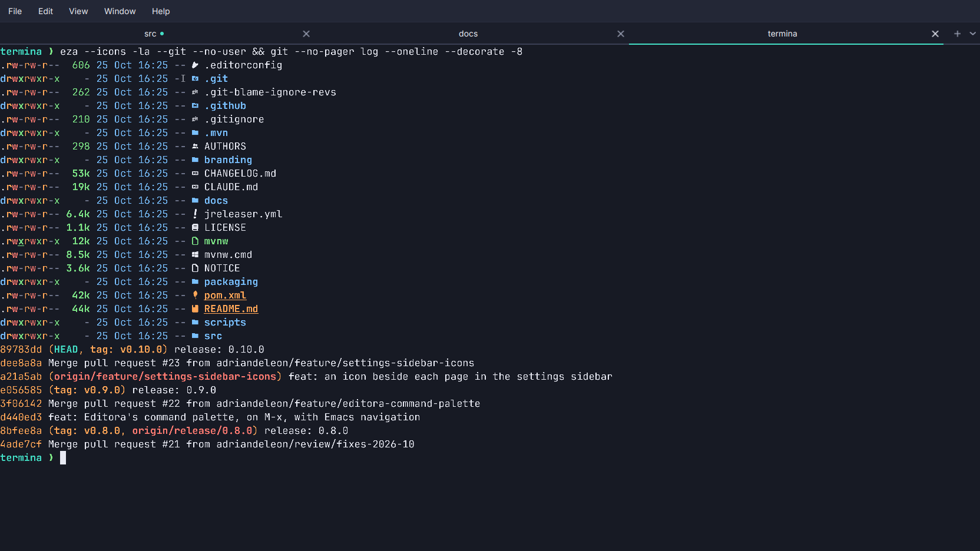This screenshot has height=551, width=980.
Task: Open the Edit menu
Action: click(x=45, y=11)
